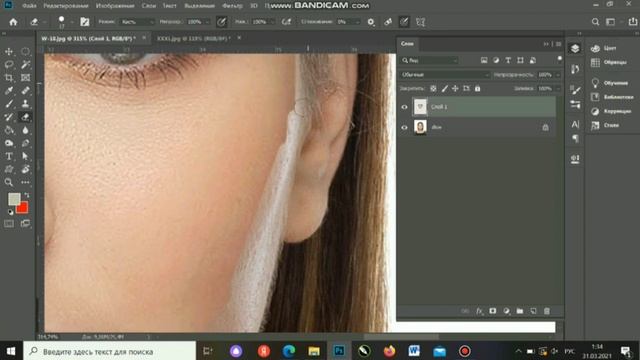This screenshot has height=360, width=640.
Task: Select the Shape tool
Action: [x=9, y=169]
